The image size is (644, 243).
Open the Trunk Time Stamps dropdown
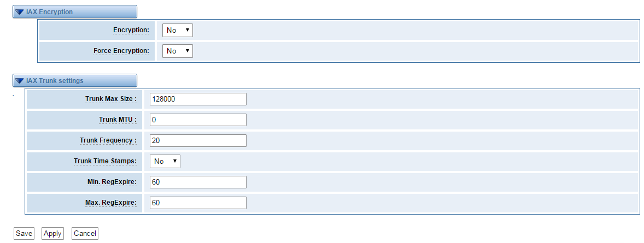point(165,161)
